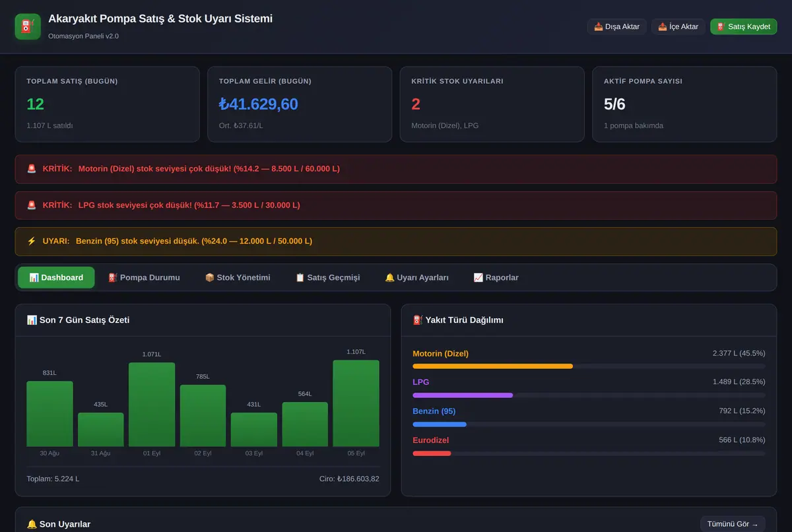Click the bell icon beside Son Uyarılar heading

tap(32, 524)
